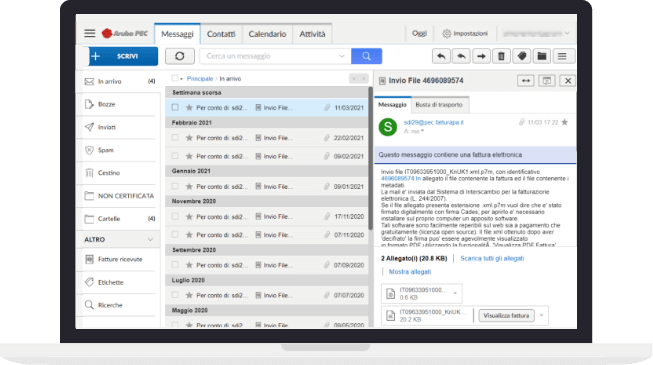Click the forward arrow icon
The width and height of the screenshot is (653, 365).
click(481, 56)
